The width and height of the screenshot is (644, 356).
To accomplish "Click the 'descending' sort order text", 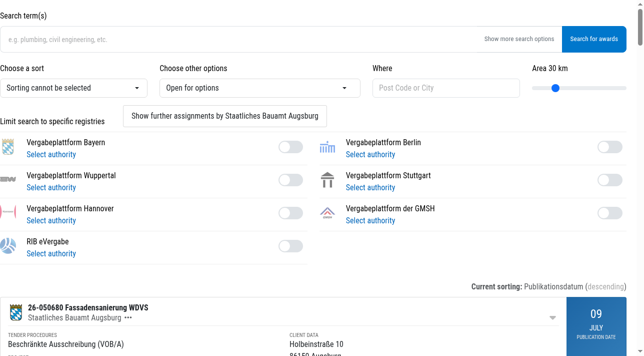I will coord(605,287).
